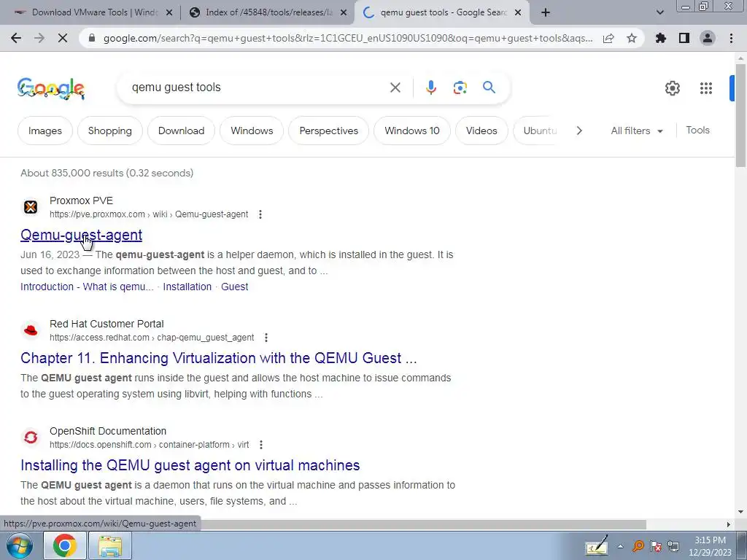This screenshot has width=747, height=560.
Task: Show more filter chips with arrow
Action: 578,131
